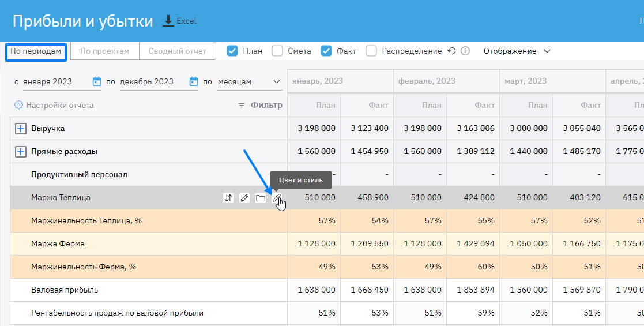Download the report via Excel icon
This screenshot has height=326, width=644.
pos(168,21)
